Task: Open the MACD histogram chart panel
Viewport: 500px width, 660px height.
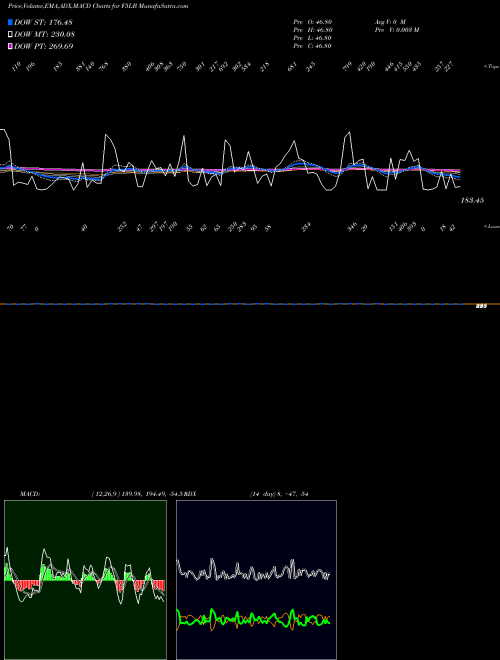Action: tap(85, 580)
